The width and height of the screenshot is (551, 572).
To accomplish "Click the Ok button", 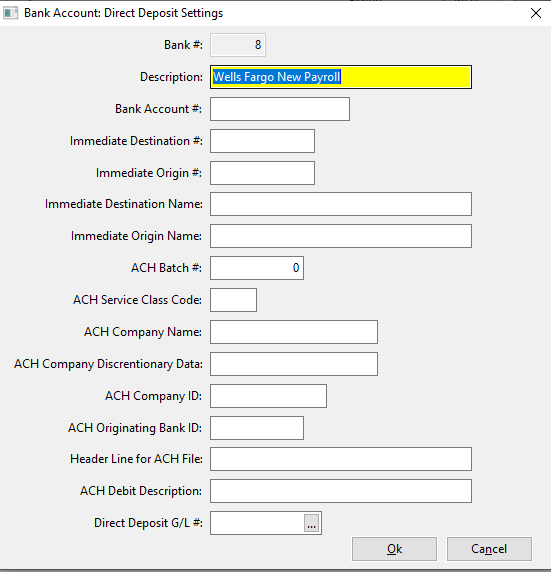I will (394, 549).
